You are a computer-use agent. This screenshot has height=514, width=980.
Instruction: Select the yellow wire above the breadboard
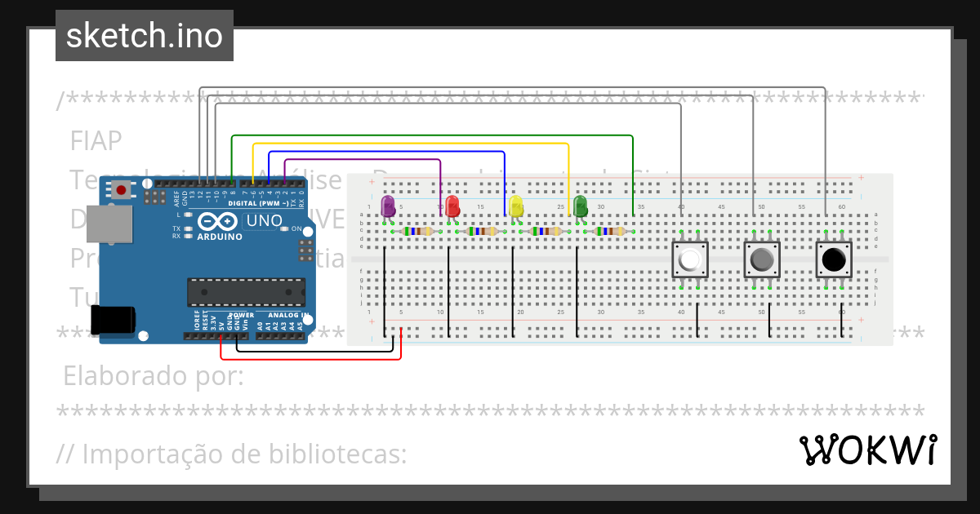(411, 144)
